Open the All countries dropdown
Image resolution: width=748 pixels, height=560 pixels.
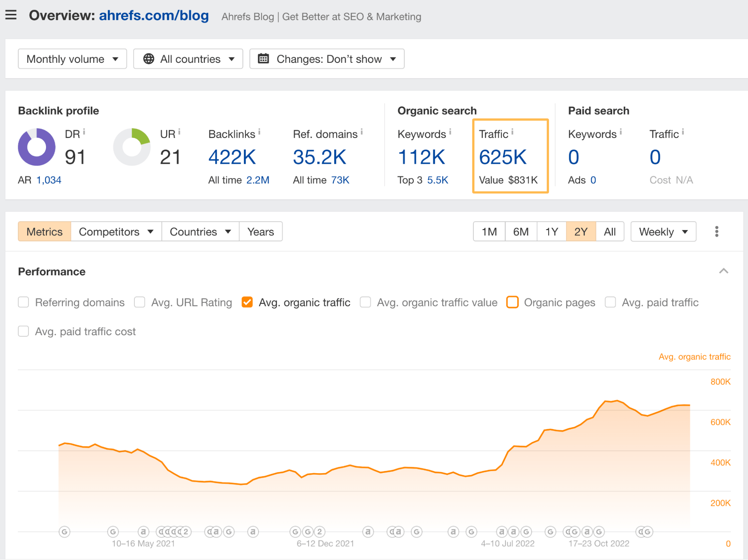188,59
